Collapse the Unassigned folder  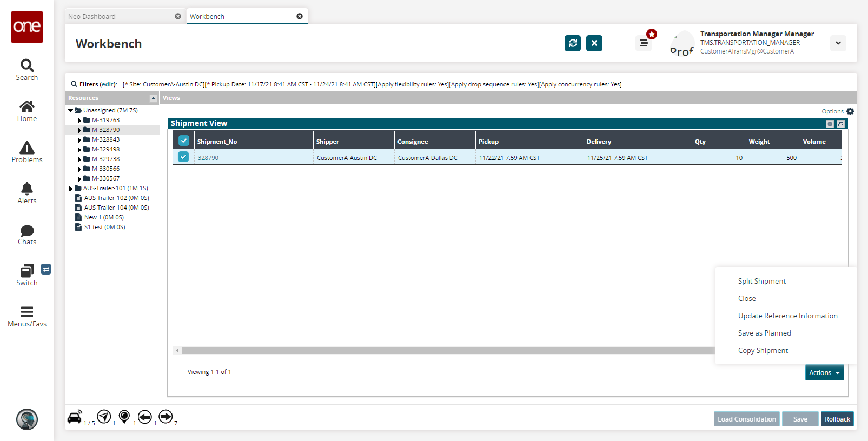point(70,110)
